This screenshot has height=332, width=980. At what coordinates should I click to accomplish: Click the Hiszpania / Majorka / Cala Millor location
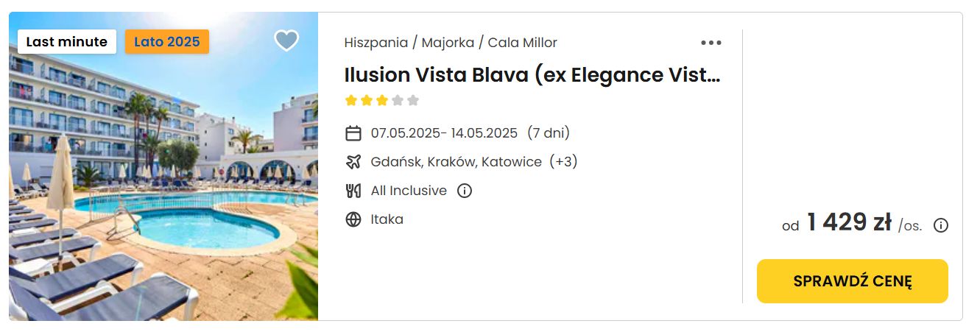pos(451,43)
